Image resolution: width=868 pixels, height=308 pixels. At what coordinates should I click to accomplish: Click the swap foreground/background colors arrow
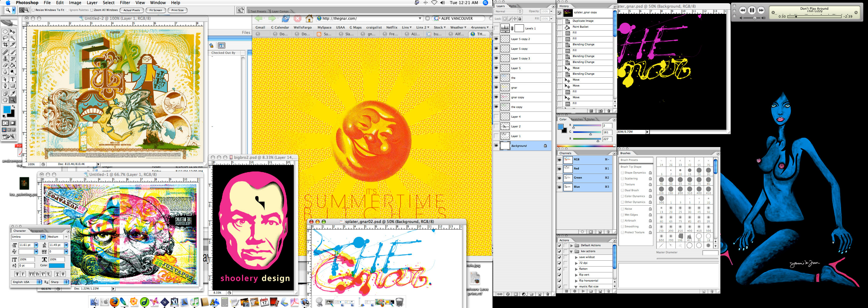coord(14,107)
